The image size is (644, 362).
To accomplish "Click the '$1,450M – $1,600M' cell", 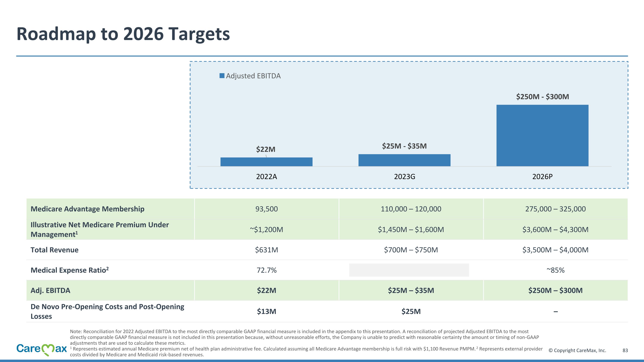I will pyautogui.click(x=411, y=229).
